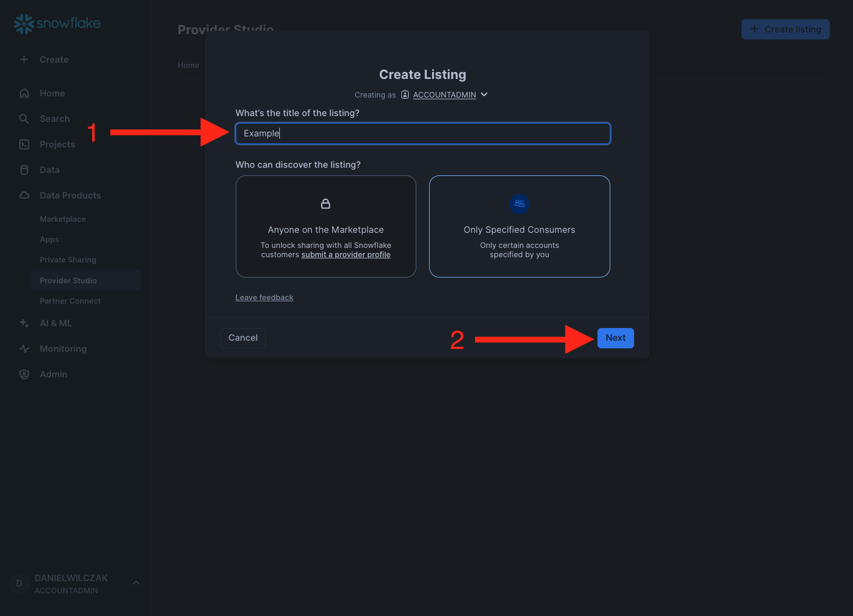This screenshot has width=853, height=616.
Task: Open Partner Connect in the sidebar
Action: tap(70, 301)
